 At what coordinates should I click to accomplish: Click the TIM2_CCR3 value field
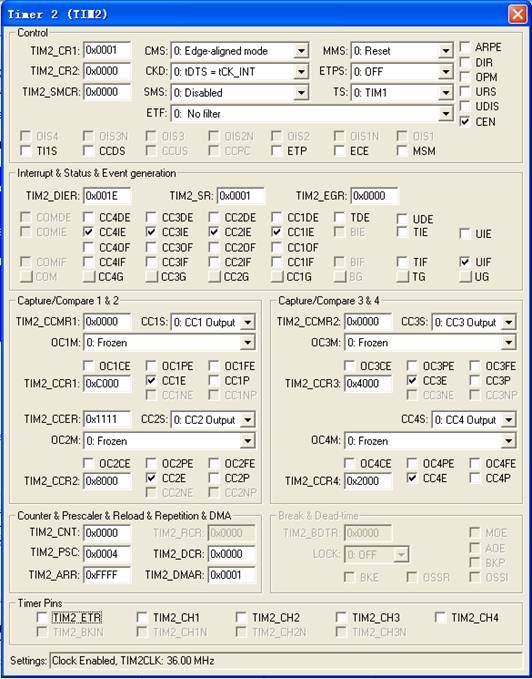368,383
